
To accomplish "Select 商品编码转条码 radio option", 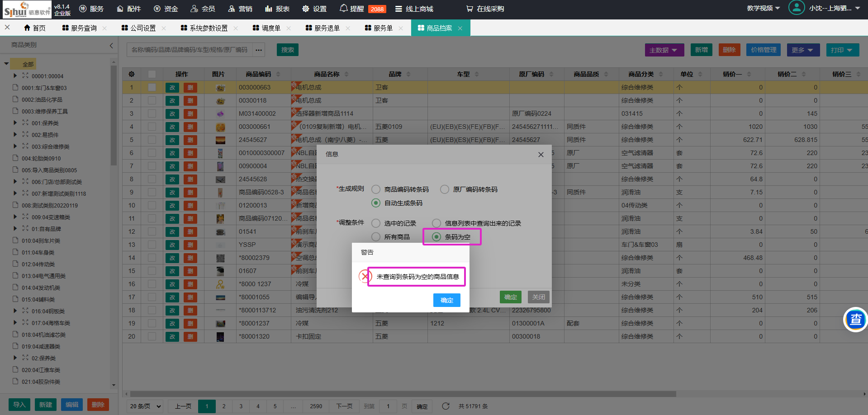I will 376,189.
